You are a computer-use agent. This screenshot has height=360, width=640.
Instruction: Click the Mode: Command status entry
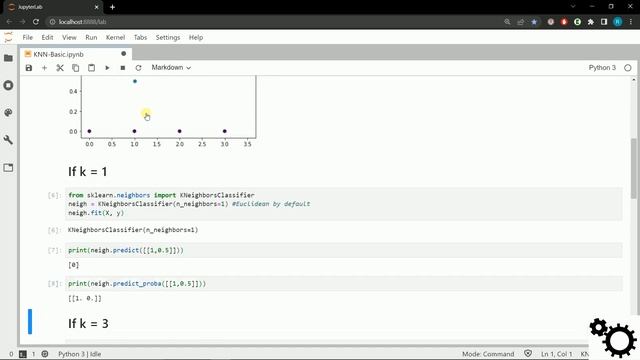click(488, 354)
